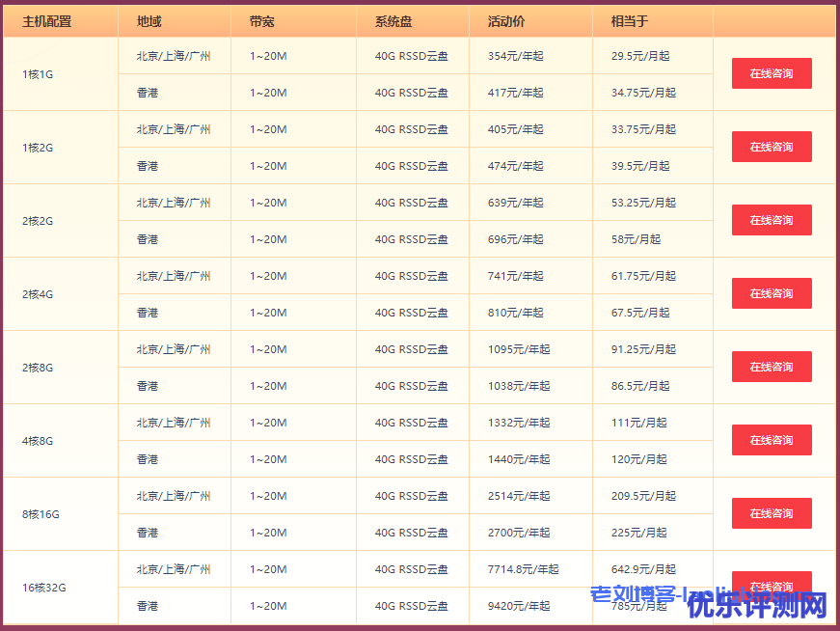Screen dimensions: 840x631
Task: Click 40G RSSD云盘 in the 9420元 row
Action: pyautogui.click(x=412, y=606)
